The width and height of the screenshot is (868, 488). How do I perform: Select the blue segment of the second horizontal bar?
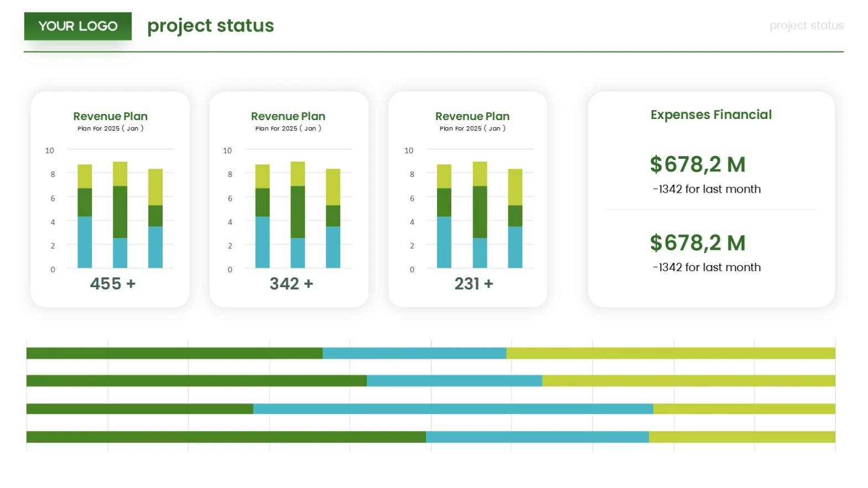coord(455,381)
